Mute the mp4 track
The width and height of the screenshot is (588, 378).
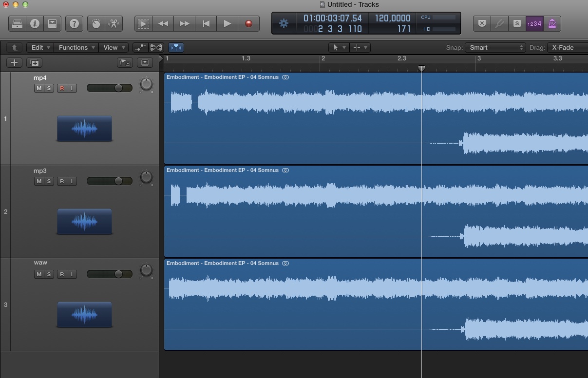[38, 88]
